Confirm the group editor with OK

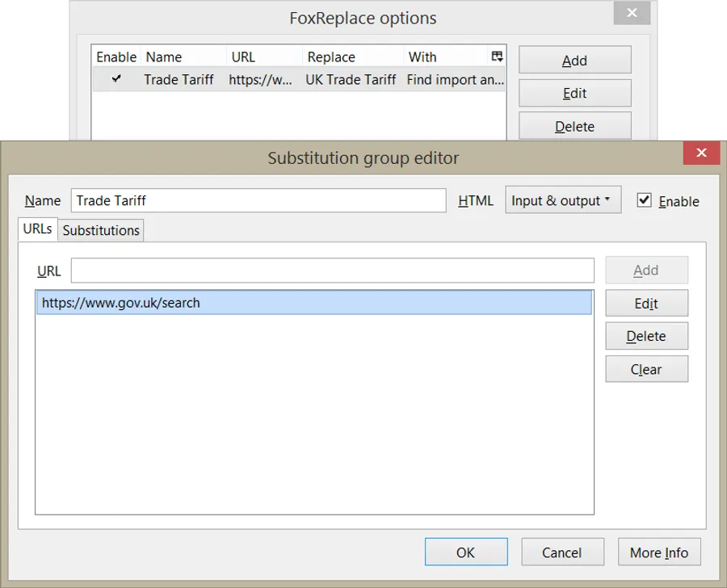pyautogui.click(x=466, y=552)
